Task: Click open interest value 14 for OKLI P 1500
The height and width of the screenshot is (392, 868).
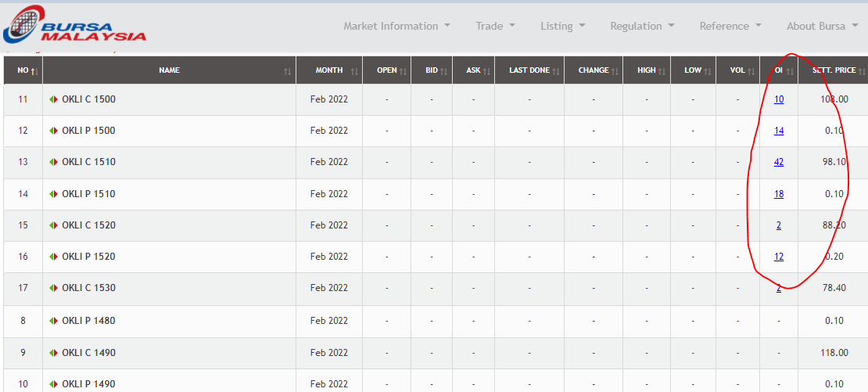Action: click(779, 131)
